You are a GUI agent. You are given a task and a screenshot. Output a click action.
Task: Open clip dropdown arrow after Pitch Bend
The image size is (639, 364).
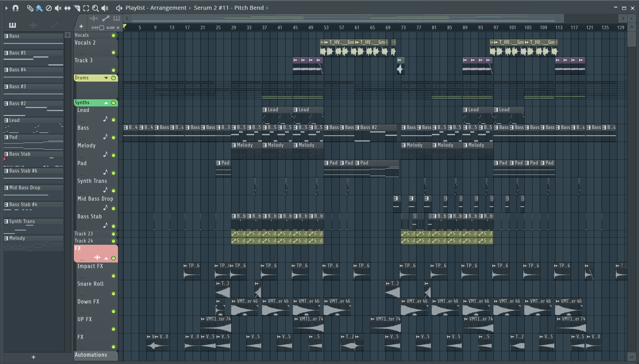(x=267, y=8)
